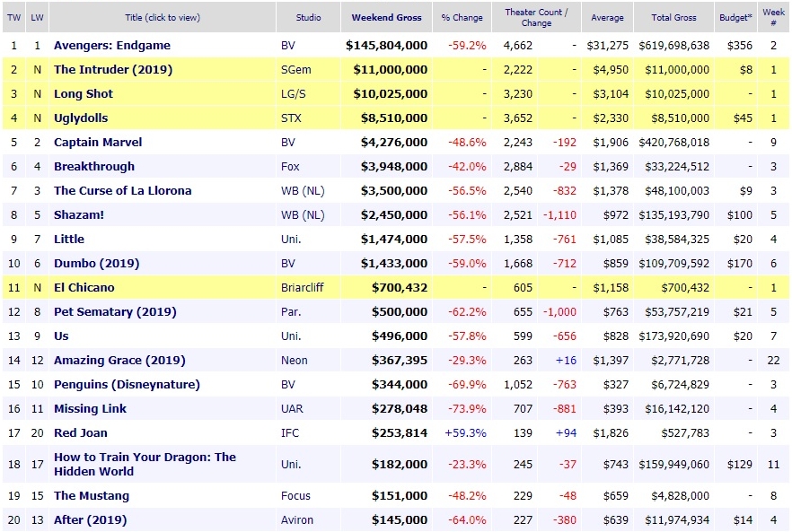Open Penguins (Disneynature) movie page

pos(127,385)
